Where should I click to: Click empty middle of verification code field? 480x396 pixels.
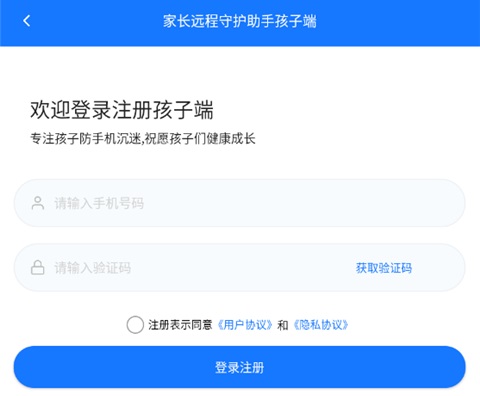click(x=240, y=268)
